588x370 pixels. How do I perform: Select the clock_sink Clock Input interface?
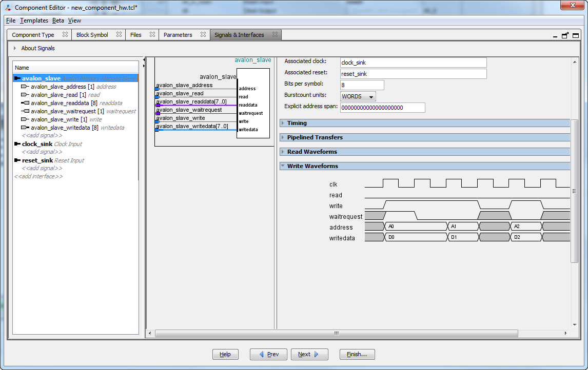point(37,144)
